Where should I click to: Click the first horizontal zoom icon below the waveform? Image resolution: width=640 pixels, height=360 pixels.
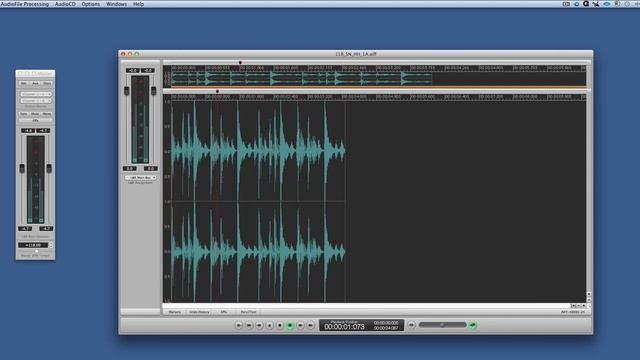[x=573, y=305]
